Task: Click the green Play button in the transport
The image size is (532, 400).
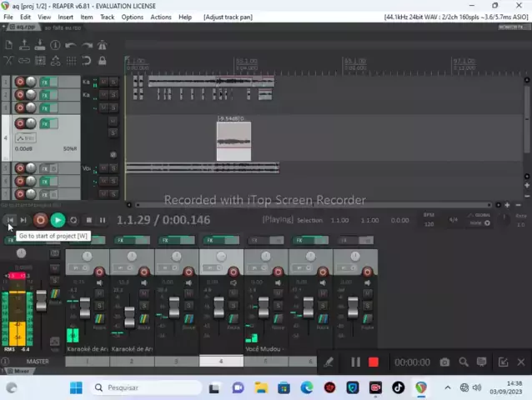Action: (58, 220)
